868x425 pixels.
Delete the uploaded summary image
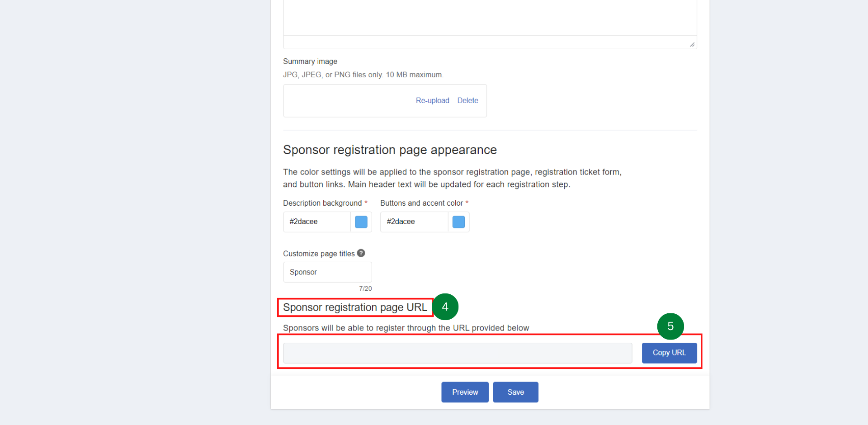tap(467, 100)
